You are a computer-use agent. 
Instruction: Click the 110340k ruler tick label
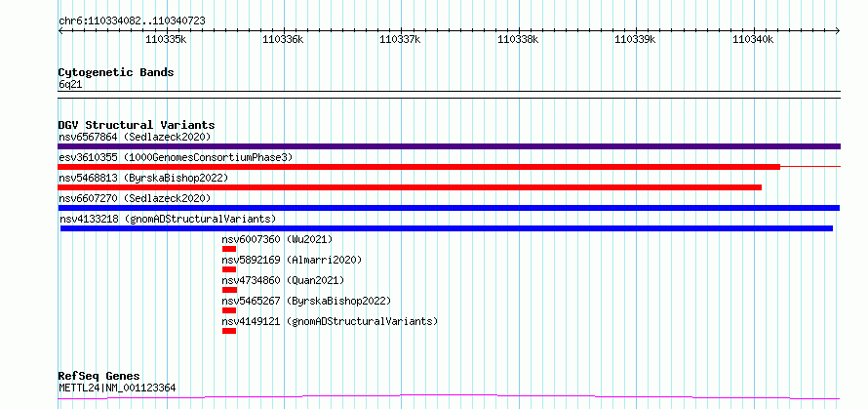(753, 39)
